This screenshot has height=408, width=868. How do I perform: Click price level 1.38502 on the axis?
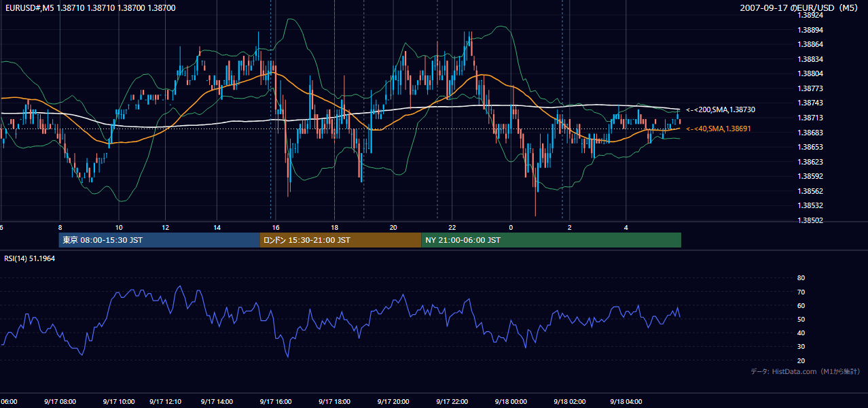(x=811, y=220)
